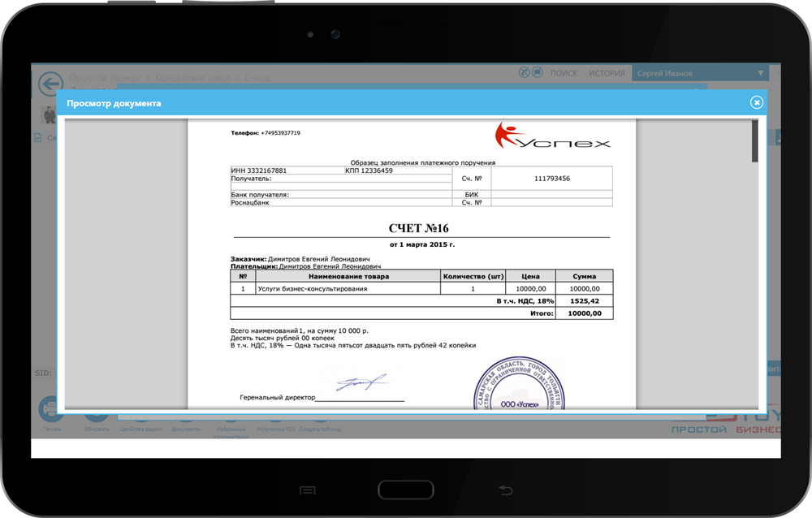Close the Просмотр документа dialog

pyautogui.click(x=757, y=102)
